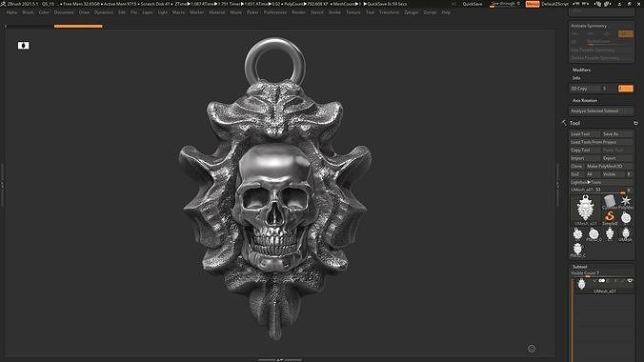Viewport: 644px width, 362px height.
Task: Click the Save As button
Action: pyautogui.click(x=617, y=134)
